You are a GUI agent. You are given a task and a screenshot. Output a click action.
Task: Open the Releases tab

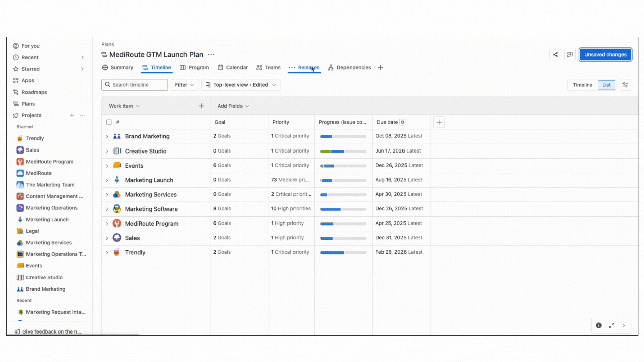308,67
